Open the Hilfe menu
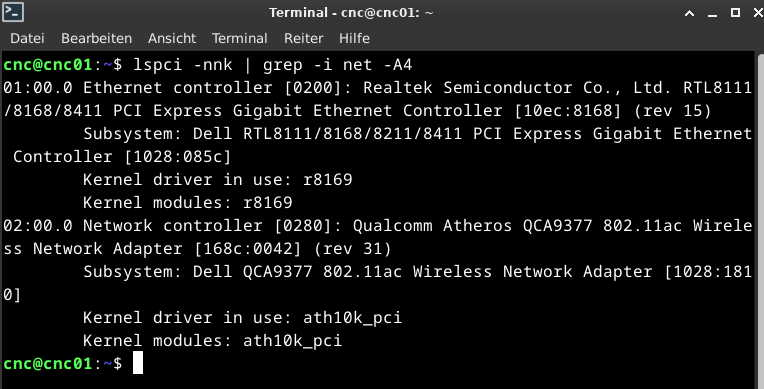764x389 pixels. coord(354,38)
